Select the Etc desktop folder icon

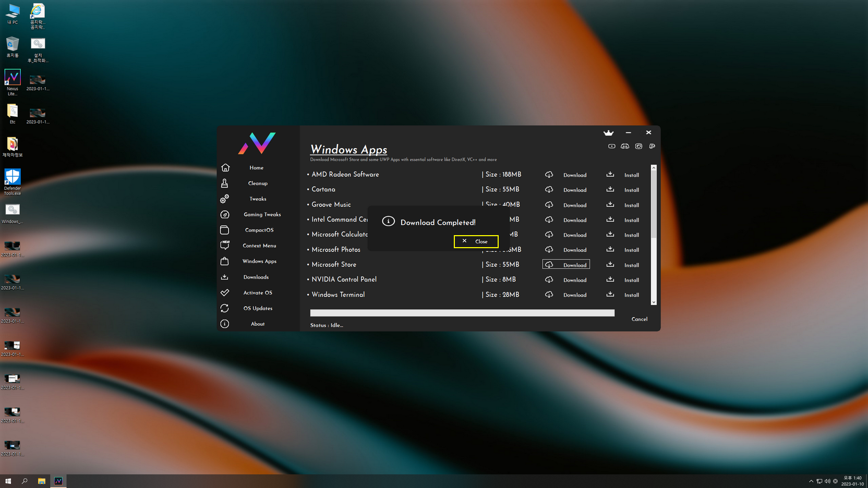[13, 114]
